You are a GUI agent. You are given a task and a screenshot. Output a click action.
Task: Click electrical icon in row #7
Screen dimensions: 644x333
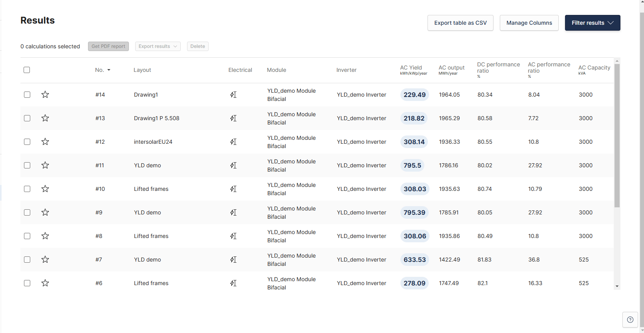(x=233, y=260)
